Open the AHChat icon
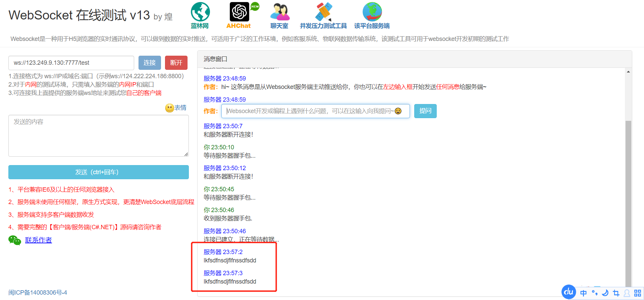This screenshot has width=644, height=300. (x=239, y=12)
